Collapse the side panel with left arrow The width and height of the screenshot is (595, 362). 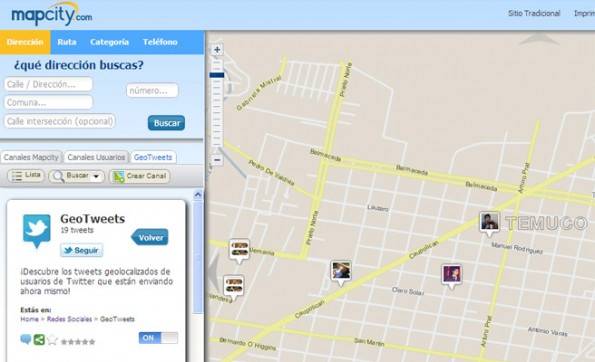(214, 271)
